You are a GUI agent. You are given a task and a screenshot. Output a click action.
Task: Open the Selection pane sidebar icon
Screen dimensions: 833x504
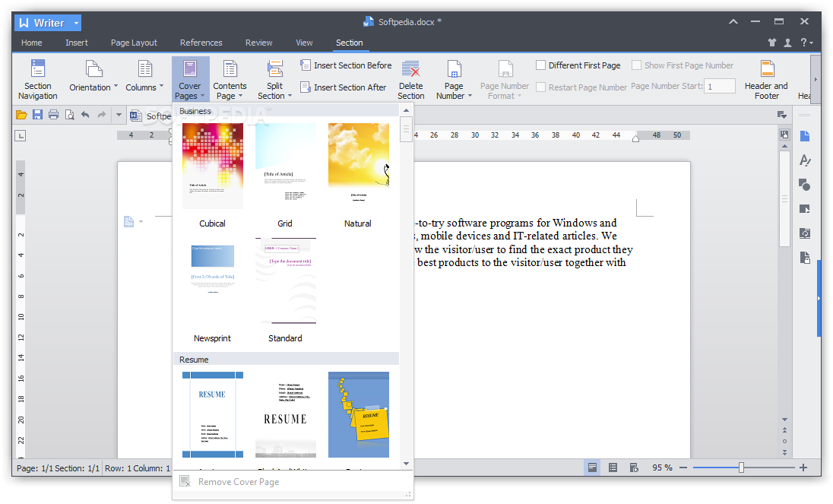tap(805, 209)
